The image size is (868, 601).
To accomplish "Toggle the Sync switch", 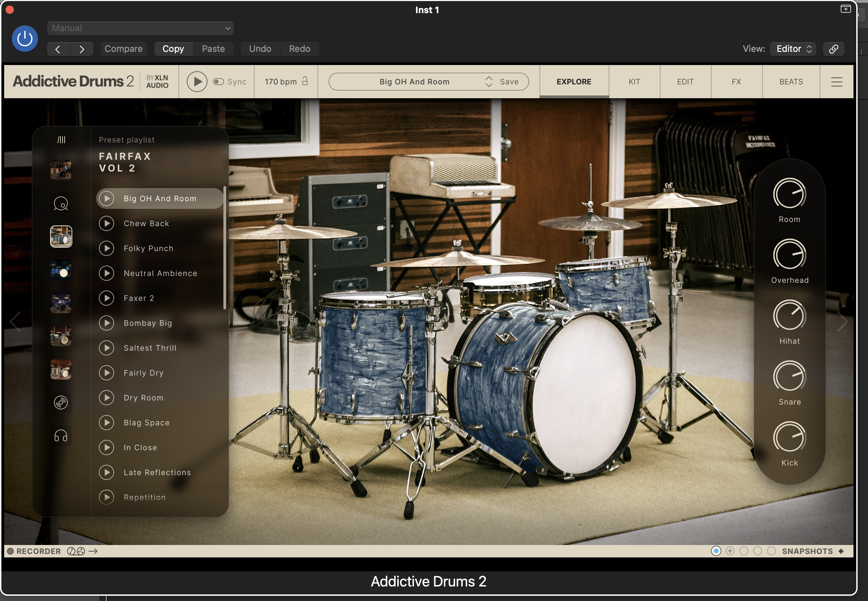I will pos(219,82).
